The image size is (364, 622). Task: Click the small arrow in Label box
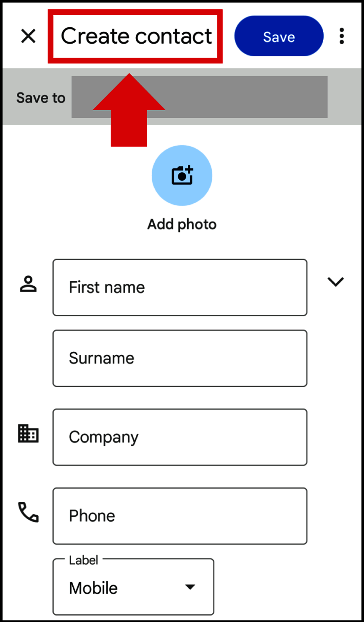[x=190, y=587]
